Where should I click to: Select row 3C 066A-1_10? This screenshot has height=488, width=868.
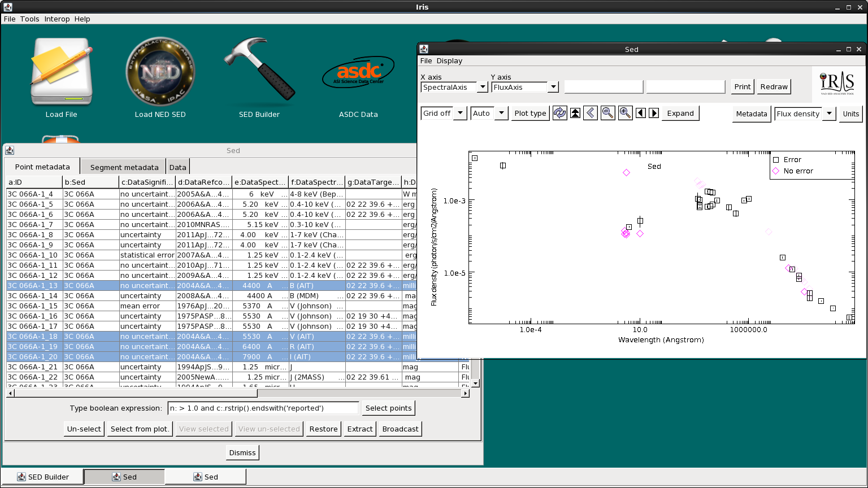pos(239,255)
